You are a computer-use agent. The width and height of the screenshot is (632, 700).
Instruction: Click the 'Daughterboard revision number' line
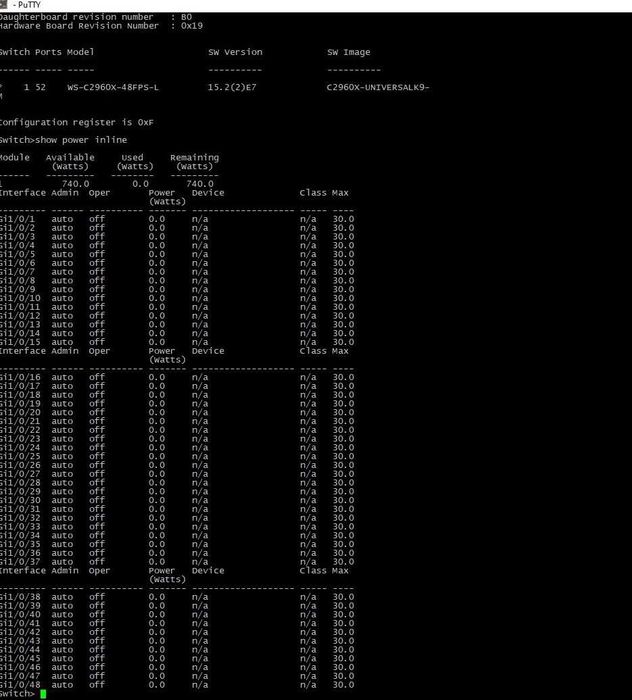tap(96, 17)
